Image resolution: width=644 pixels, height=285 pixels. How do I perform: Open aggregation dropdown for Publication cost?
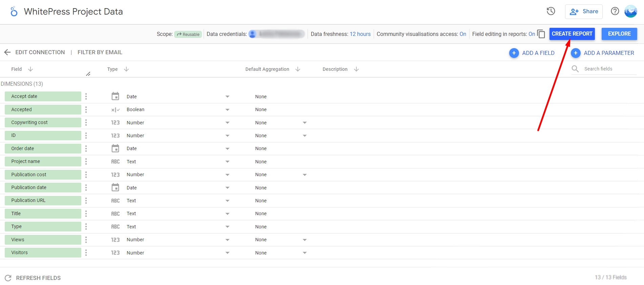click(x=305, y=175)
